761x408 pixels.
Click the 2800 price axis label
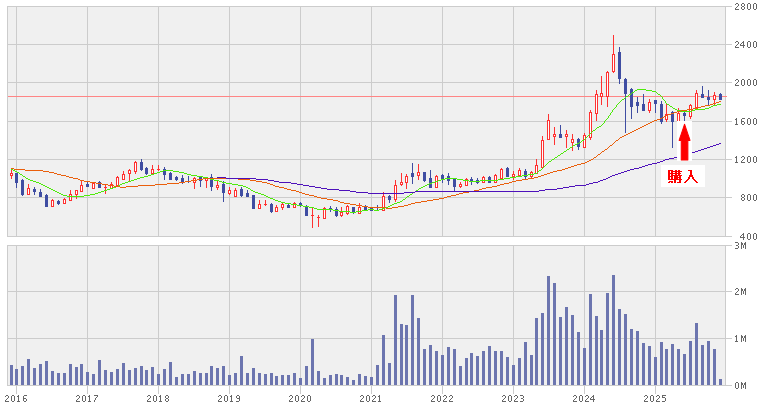tap(743, 7)
